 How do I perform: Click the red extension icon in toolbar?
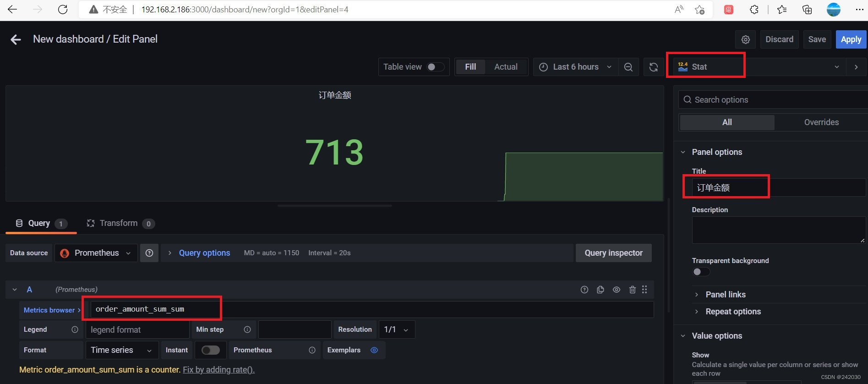(729, 10)
